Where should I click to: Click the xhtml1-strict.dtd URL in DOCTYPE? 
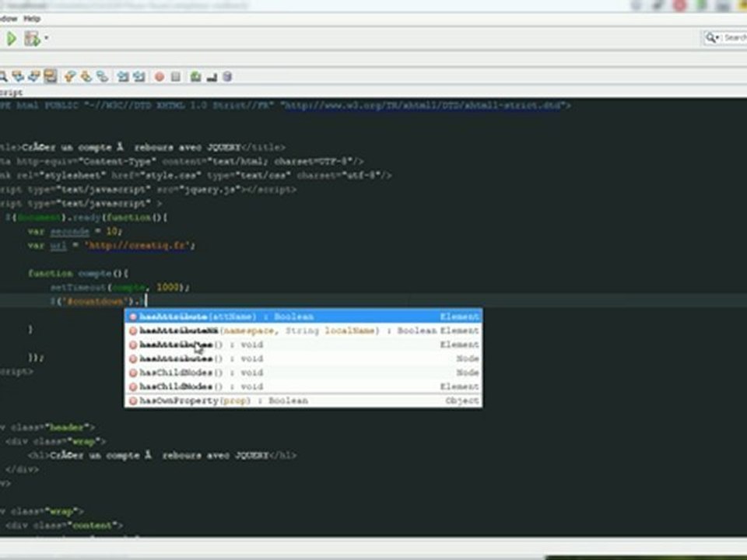(423, 105)
